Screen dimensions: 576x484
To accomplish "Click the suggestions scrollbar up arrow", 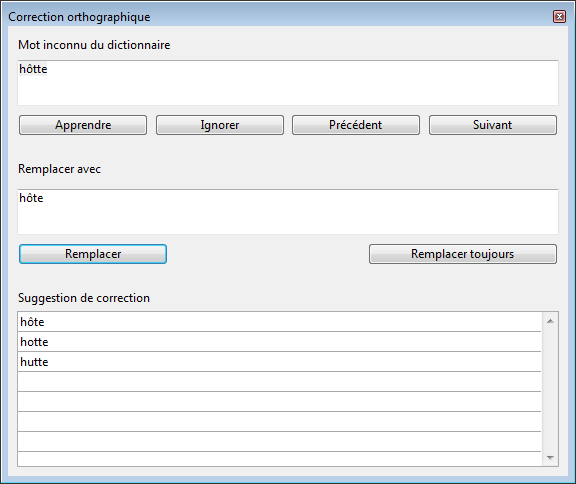I will tap(550, 321).
